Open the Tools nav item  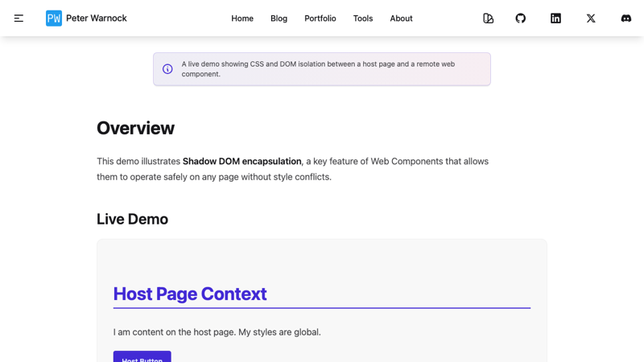point(363,18)
